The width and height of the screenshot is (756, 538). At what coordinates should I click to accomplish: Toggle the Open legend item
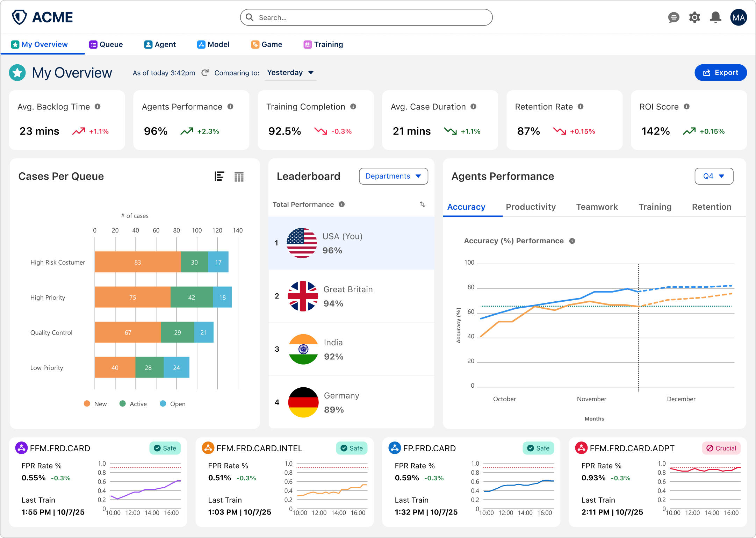pyautogui.click(x=173, y=404)
